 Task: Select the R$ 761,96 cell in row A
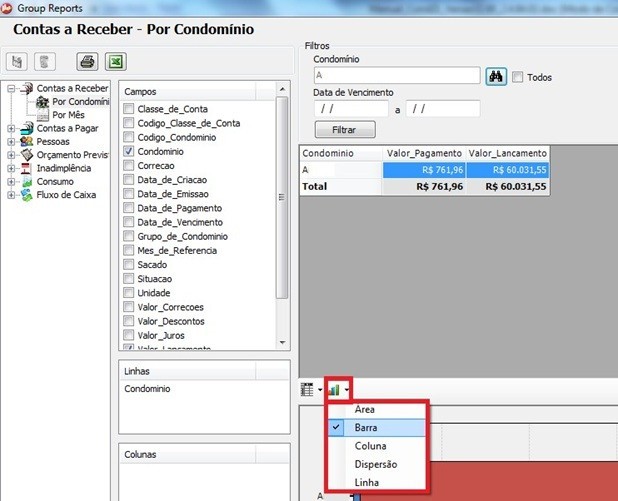click(424, 170)
